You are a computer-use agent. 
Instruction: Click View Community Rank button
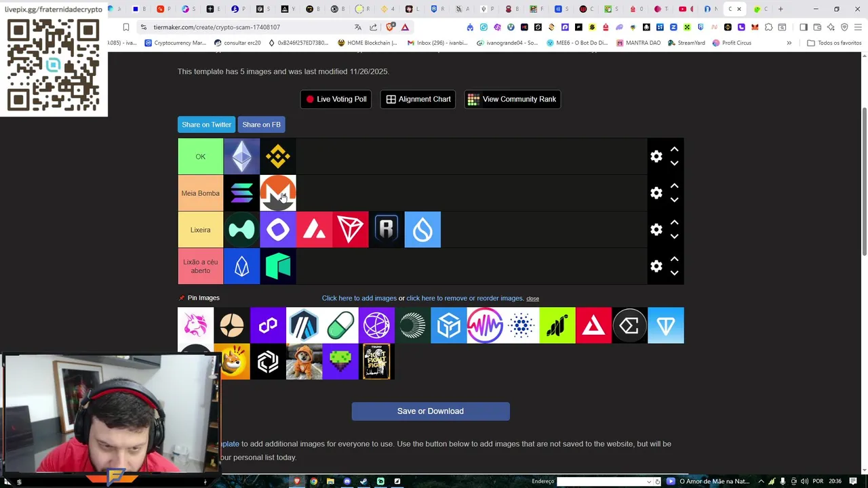tap(512, 99)
